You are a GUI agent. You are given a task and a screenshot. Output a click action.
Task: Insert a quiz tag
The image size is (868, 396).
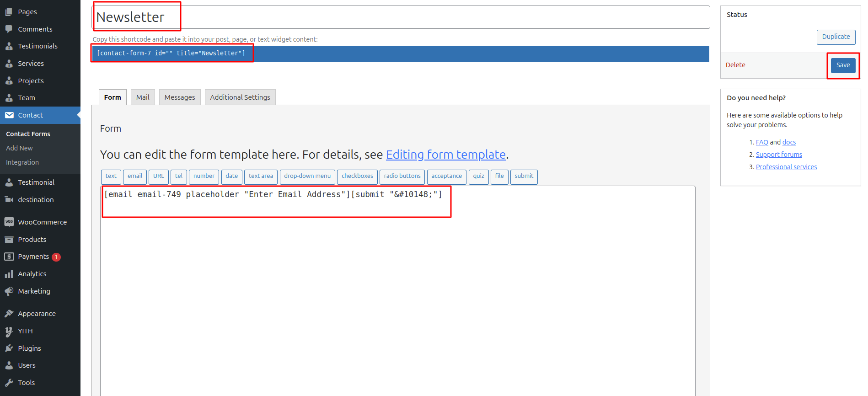479,177
